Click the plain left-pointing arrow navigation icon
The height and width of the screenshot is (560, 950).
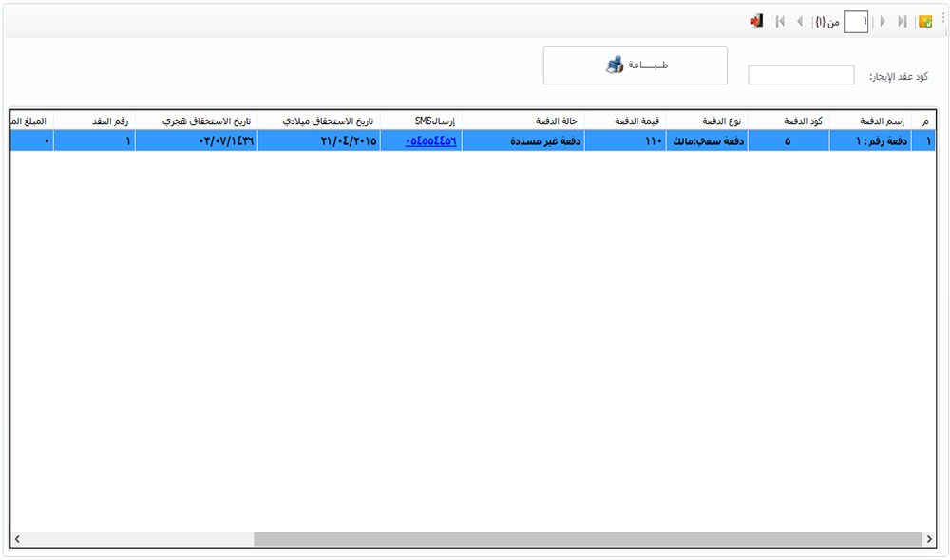click(x=800, y=22)
